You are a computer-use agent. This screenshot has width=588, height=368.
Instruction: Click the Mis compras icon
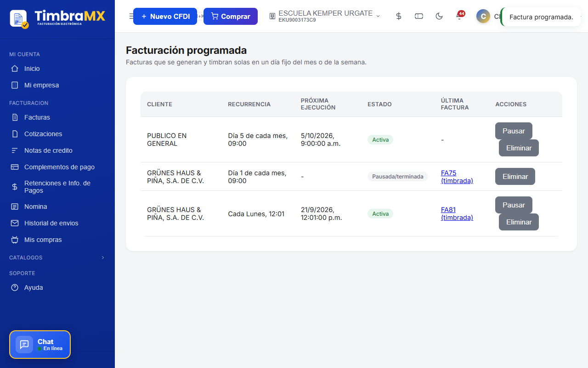click(15, 240)
